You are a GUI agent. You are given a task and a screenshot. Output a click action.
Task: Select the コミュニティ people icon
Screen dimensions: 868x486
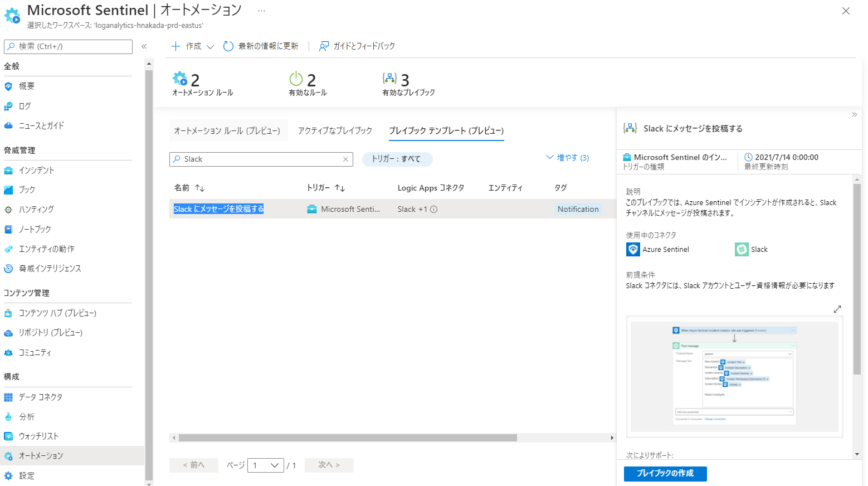pos(8,353)
